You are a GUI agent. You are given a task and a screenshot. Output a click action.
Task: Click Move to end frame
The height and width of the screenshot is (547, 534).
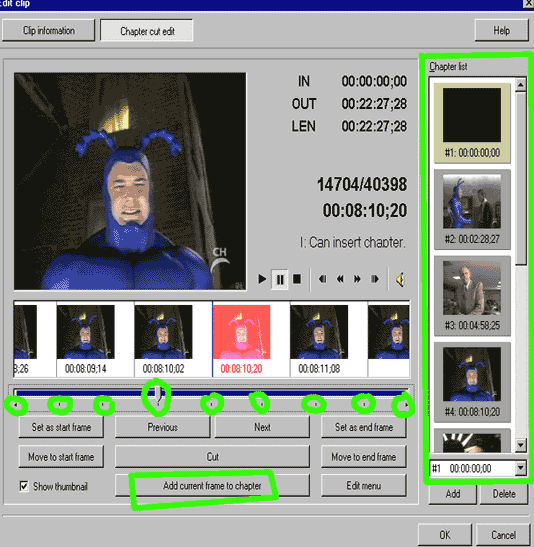coord(364,457)
